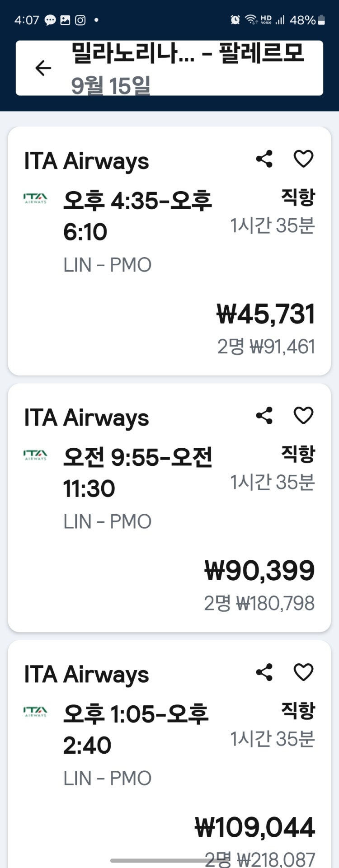This screenshot has height=868, width=339.
Task: Select the 9월 15일 date text
Action: (111, 85)
